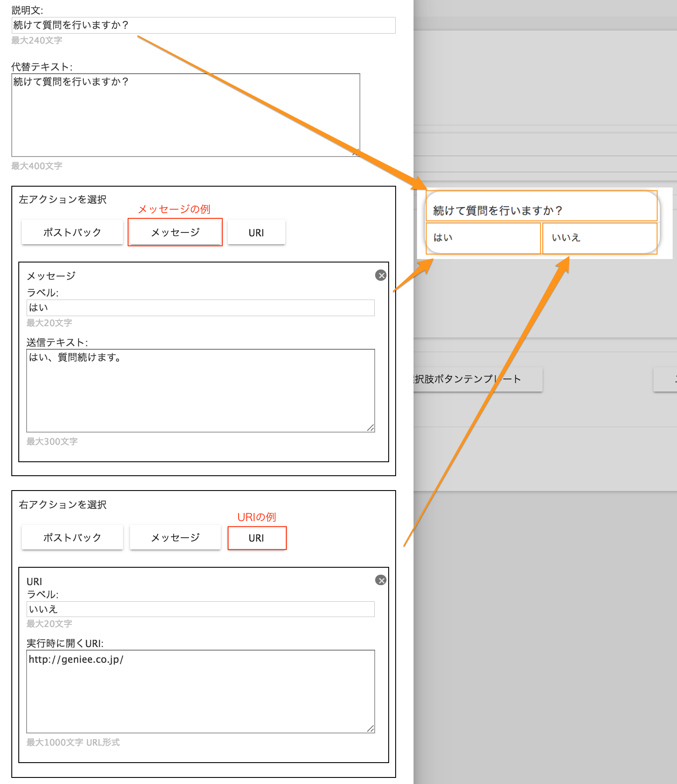Click the 説明文 input field
The height and width of the screenshot is (784, 677).
coord(203,25)
